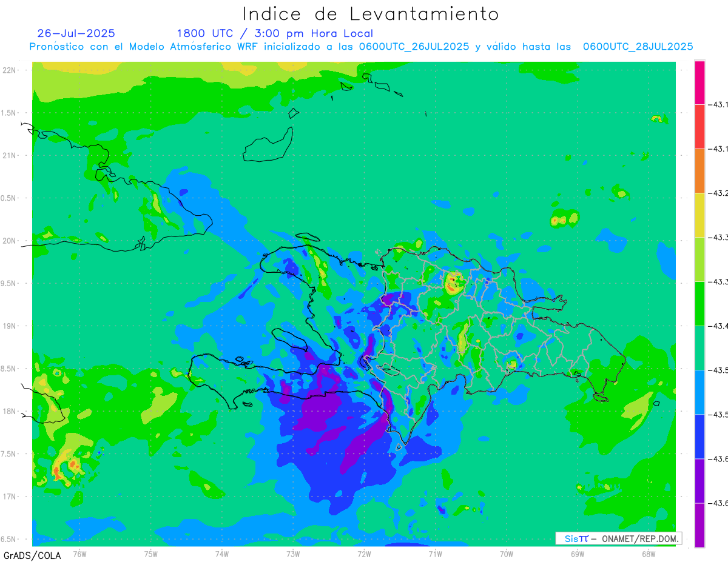Select the '69W' longitude axis label
The image size is (728, 562).
578,554
